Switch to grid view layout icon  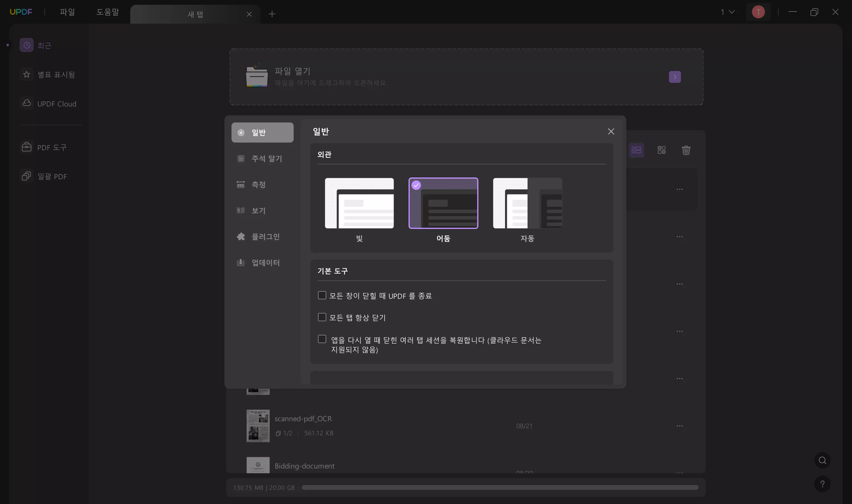coord(661,150)
